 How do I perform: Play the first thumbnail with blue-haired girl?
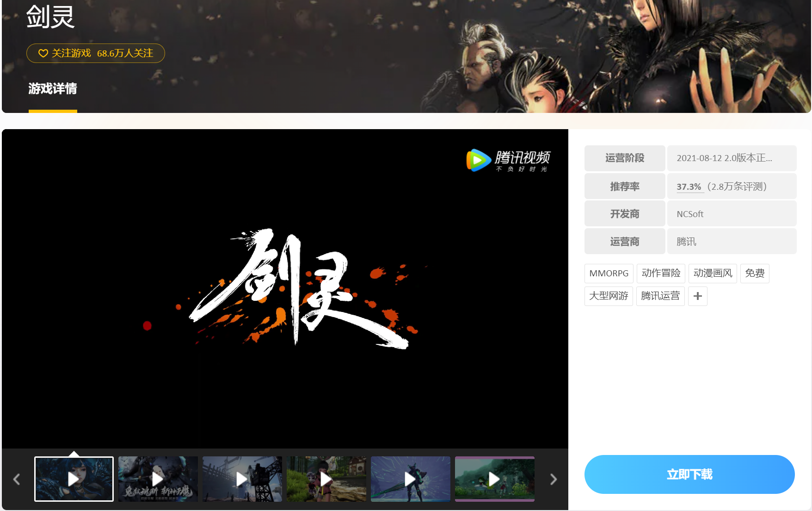coord(74,479)
